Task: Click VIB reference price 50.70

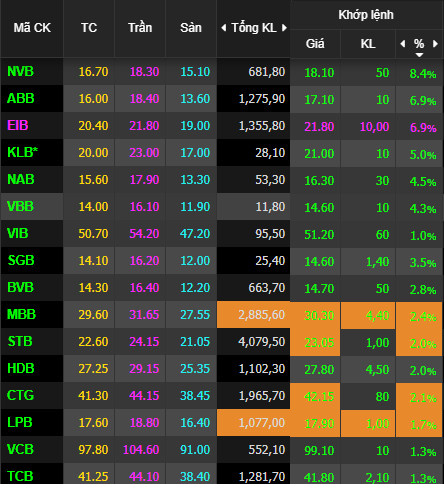Action: [x=93, y=234]
